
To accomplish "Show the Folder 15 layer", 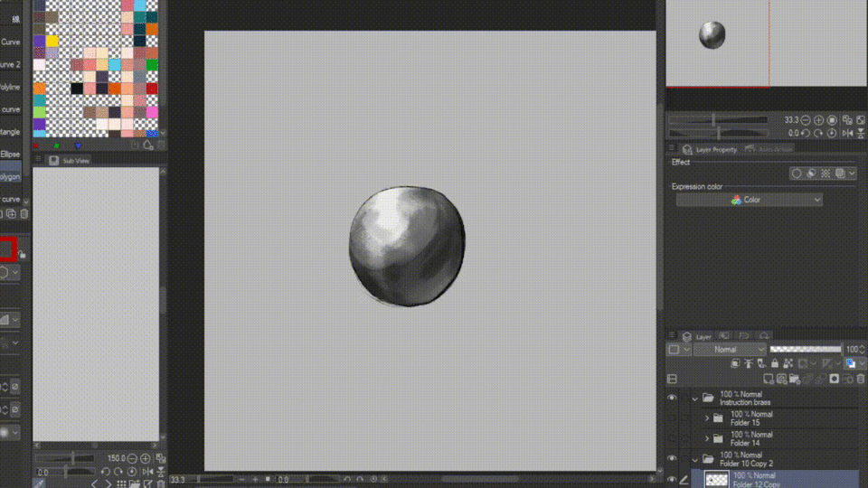I will 672,418.
